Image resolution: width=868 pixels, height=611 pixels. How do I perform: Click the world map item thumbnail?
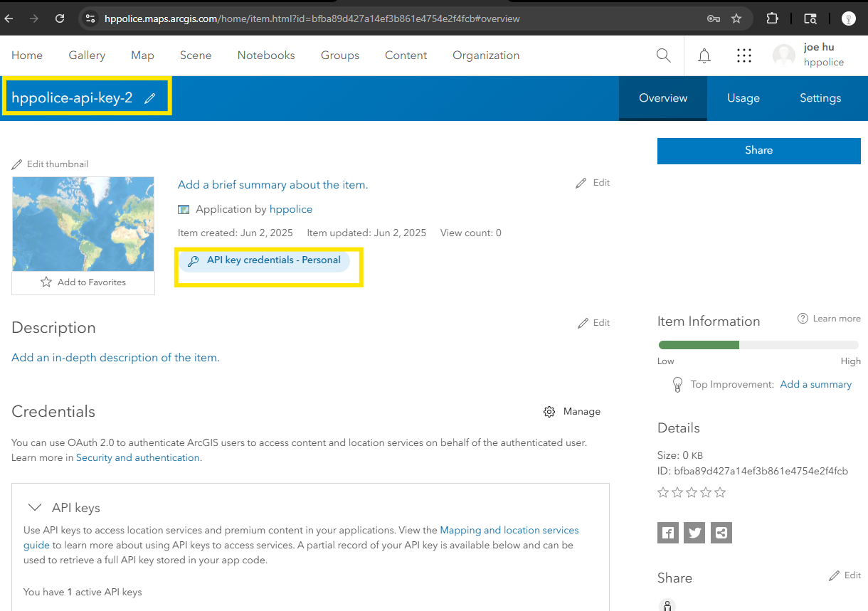[83, 224]
